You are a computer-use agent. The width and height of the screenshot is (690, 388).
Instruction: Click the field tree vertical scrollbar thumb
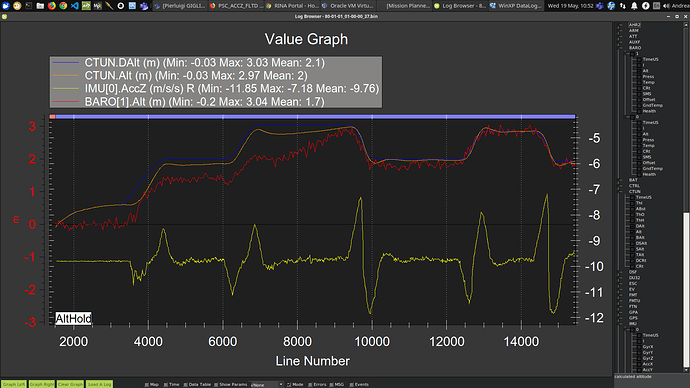tap(686, 289)
